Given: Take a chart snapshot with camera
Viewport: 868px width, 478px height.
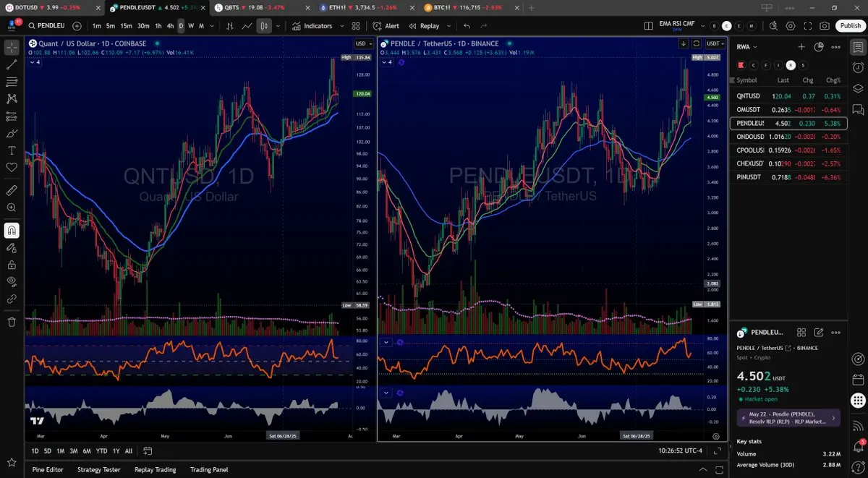Looking at the screenshot, I should (x=825, y=26).
